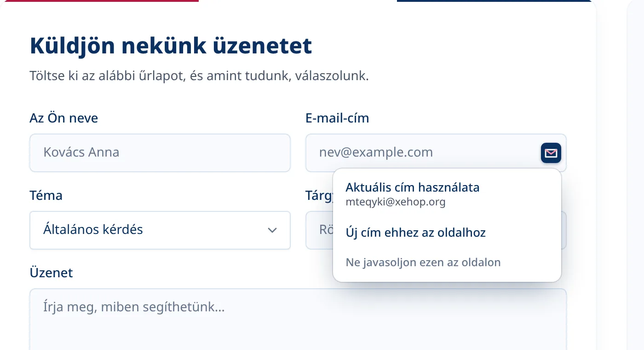644x350 pixels.
Task: Click the E-mail-cím label text
Action: pos(337,118)
